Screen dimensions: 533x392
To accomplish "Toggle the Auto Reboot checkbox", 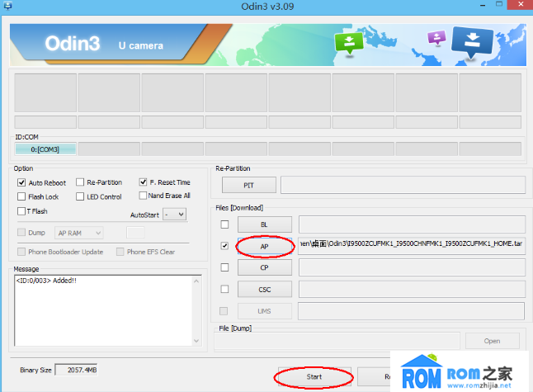I will click(21, 182).
